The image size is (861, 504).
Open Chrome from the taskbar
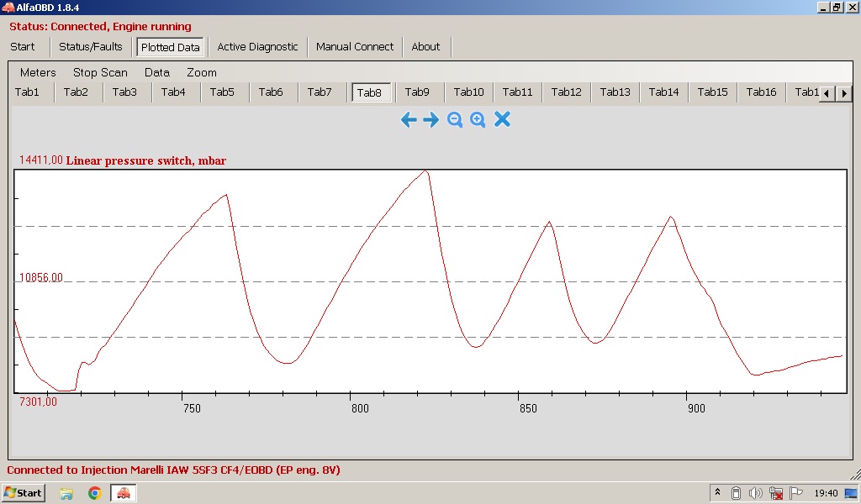pos(95,493)
